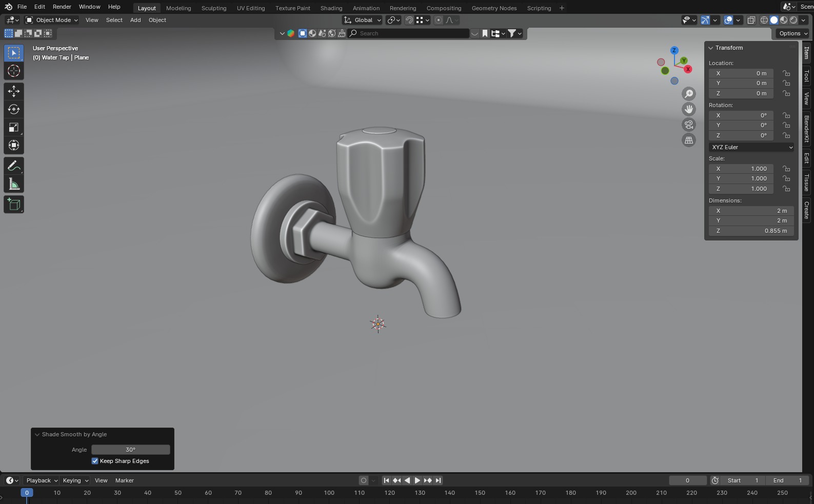Select the brush filter icon
Image resolution: width=814 pixels, height=504 pixels.
[342, 33]
